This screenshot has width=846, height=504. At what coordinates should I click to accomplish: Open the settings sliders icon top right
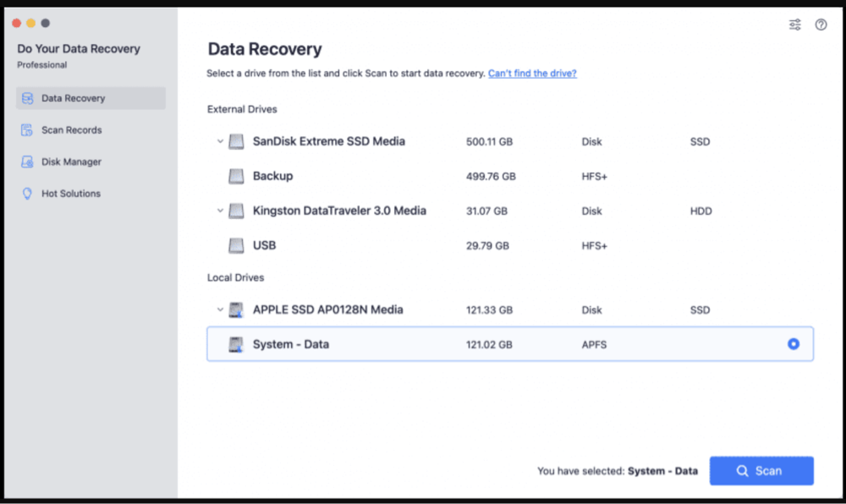click(x=794, y=24)
